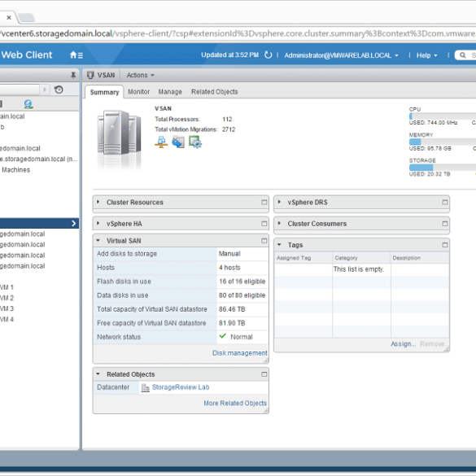
Task: Click the STORAGE usage bar
Action: (x=443, y=168)
